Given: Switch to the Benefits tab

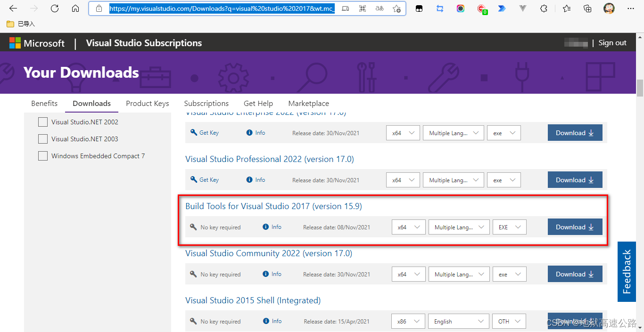Looking at the screenshot, I should point(44,104).
